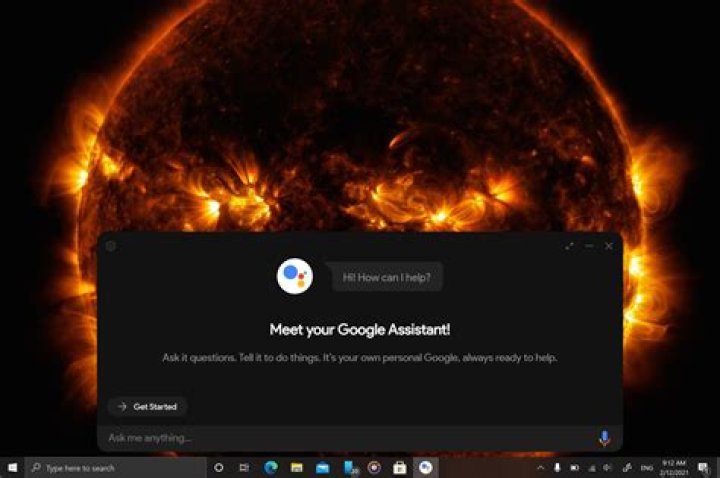Open the clock showing 9:12 AM
The image size is (720, 478).
[674, 468]
